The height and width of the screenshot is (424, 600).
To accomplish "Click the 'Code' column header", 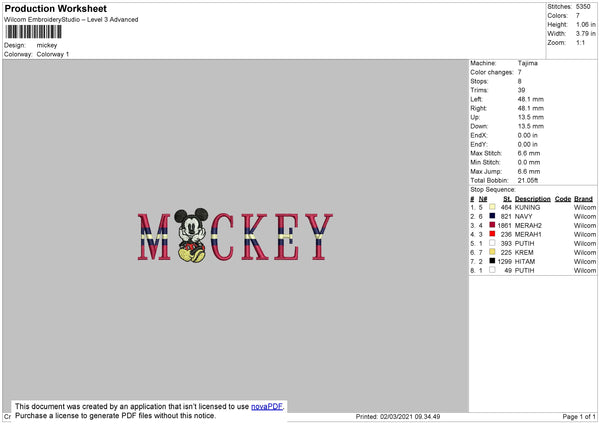I will tap(563, 199).
